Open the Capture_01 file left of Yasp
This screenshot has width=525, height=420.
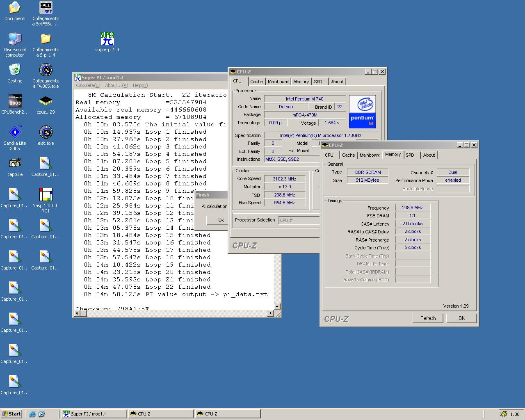(x=15, y=194)
